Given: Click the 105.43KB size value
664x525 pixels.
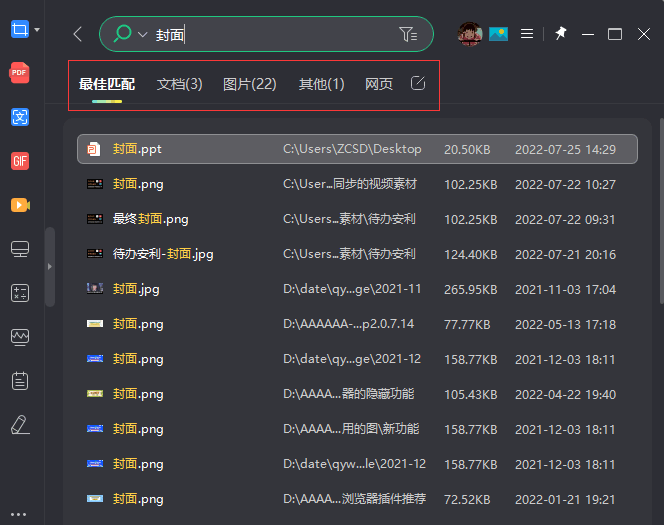Looking at the screenshot, I should pos(470,395).
